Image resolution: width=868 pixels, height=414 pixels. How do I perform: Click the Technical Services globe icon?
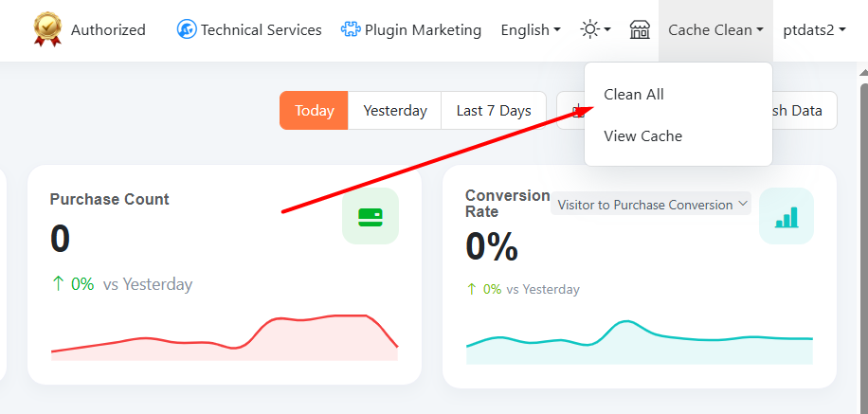[187, 29]
